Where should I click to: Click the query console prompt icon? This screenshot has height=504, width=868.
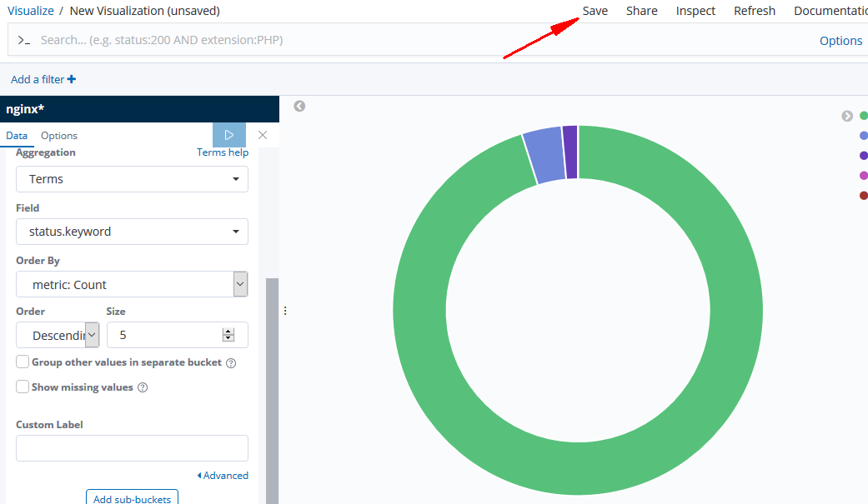(24, 40)
